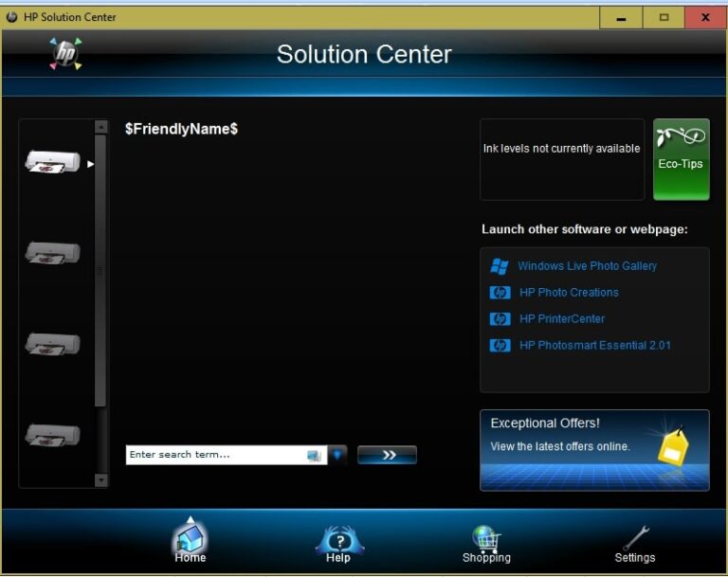Click the double-arrow search go button
This screenshot has width=728, height=577.
click(387, 455)
